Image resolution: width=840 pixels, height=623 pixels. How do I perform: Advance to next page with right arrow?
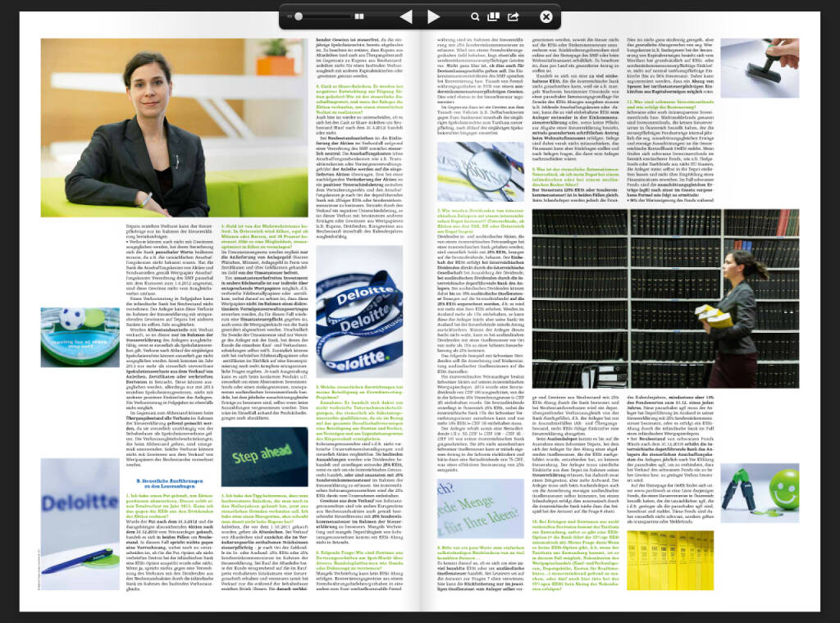tap(433, 16)
